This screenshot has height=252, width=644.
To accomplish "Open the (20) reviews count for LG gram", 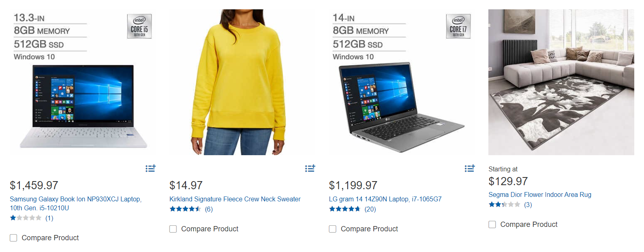I will tap(370, 209).
